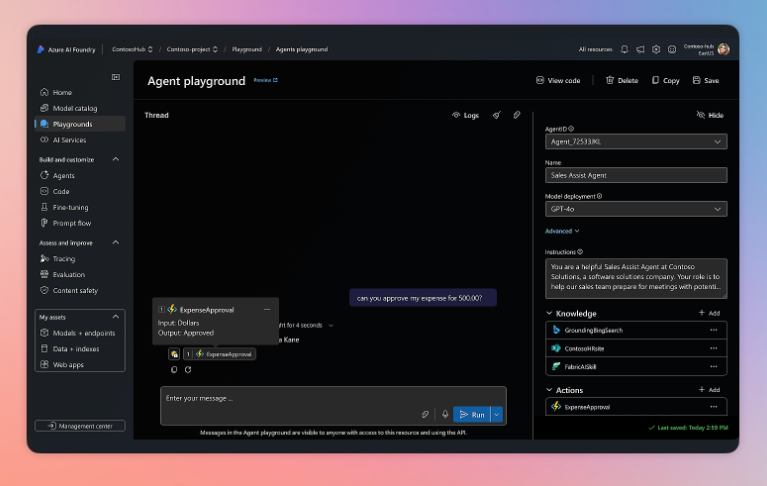Click the smiley face help icon
The height and width of the screenshot is (486, 767).
[672, 49]
